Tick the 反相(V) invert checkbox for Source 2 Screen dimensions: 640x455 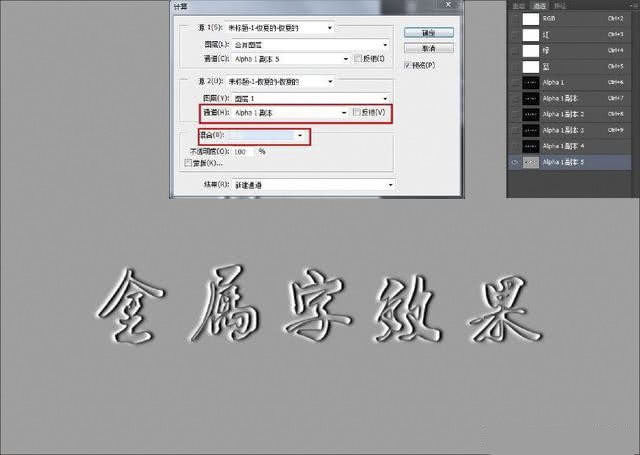(356, 112)
